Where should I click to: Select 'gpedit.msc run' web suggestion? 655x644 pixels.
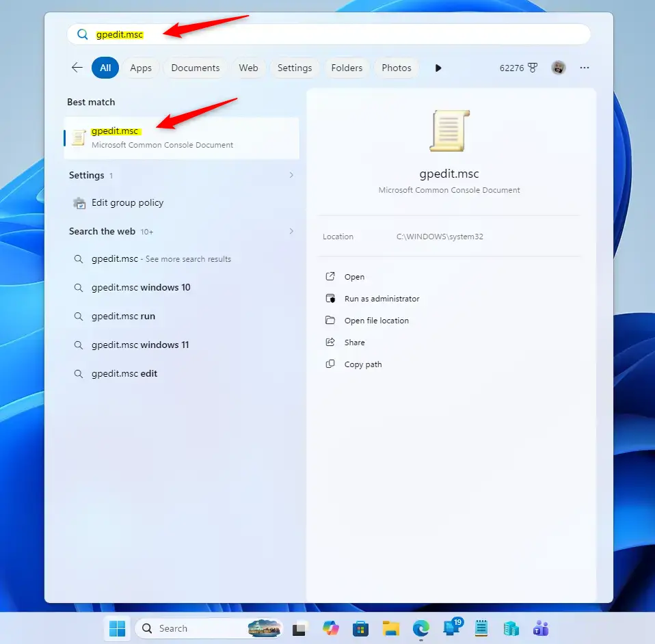tap(181, 316)
